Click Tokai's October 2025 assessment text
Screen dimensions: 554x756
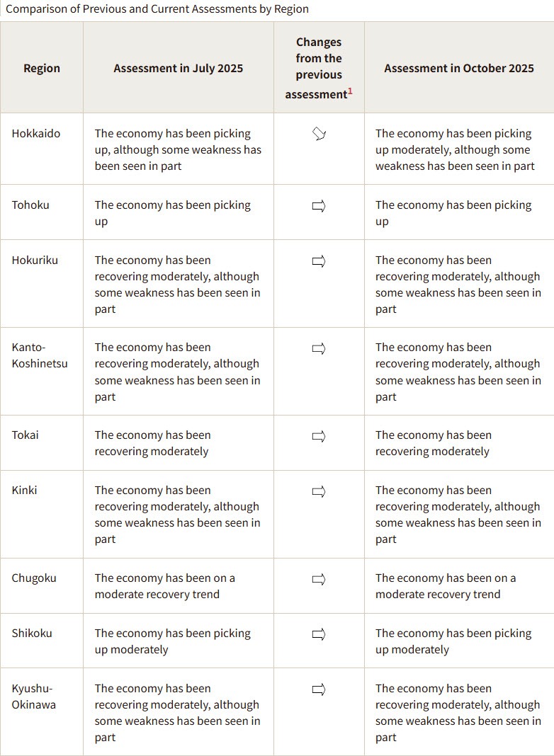click(x=433, y=443)
